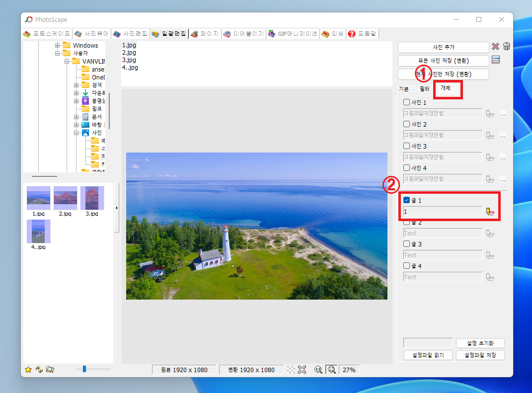The height and width of the screenshot is (393, 532).
Task: Enable the 사진 1 checkbox
Action: pos(406,102)
